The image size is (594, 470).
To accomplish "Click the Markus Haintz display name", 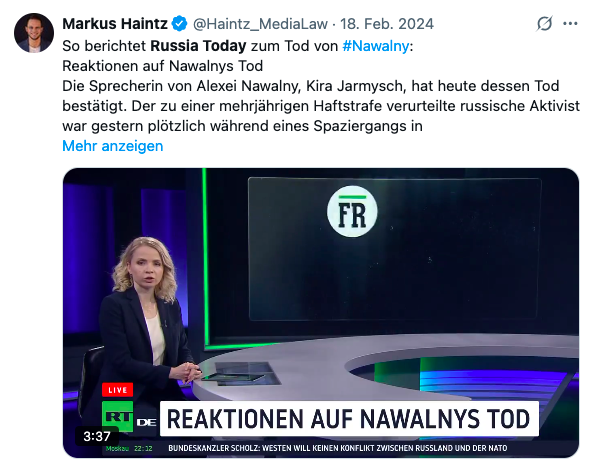I will click(115, 24).
